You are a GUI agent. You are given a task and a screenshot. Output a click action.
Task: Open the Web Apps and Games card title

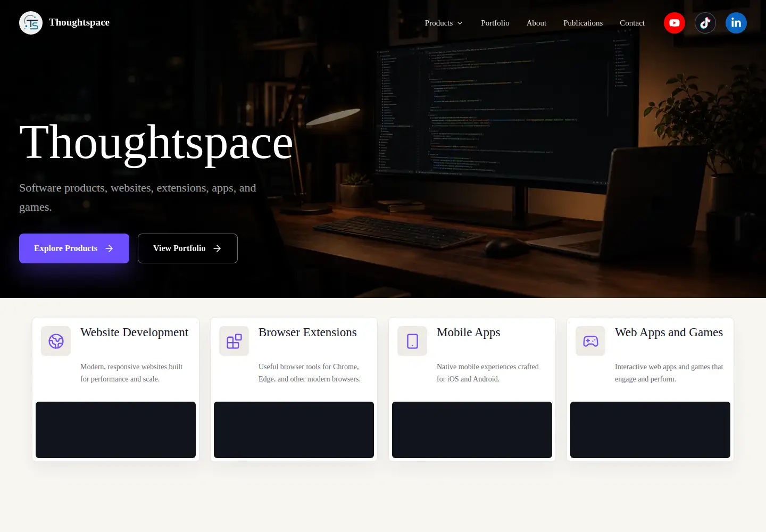coord(669,332)
